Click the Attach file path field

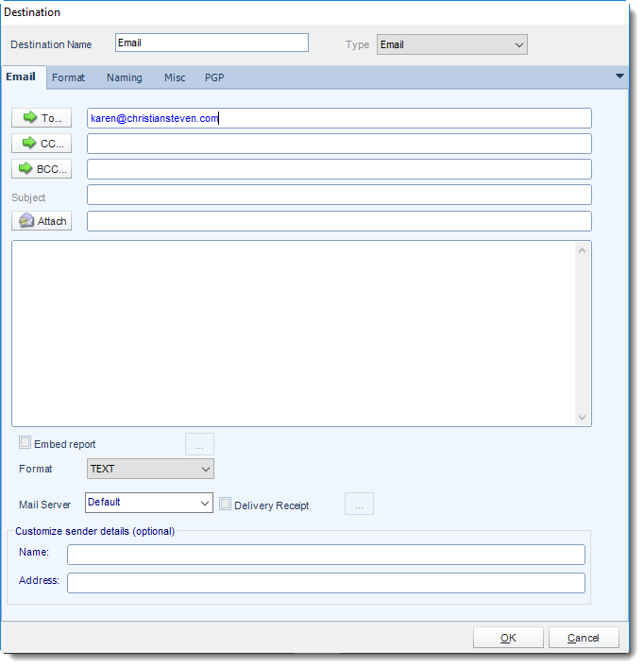(x=339, y=221)
